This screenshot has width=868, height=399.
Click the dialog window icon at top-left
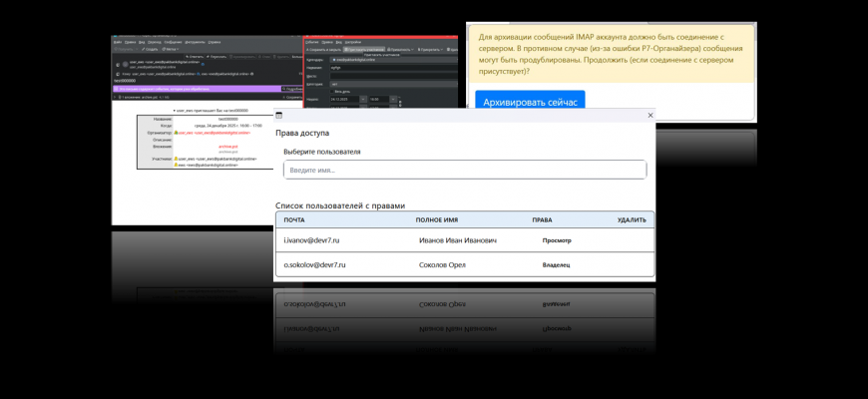(279, 116)
